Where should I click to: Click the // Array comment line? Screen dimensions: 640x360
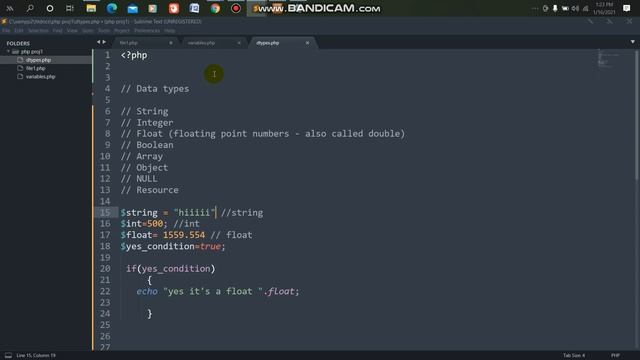[x=142, y=156]
